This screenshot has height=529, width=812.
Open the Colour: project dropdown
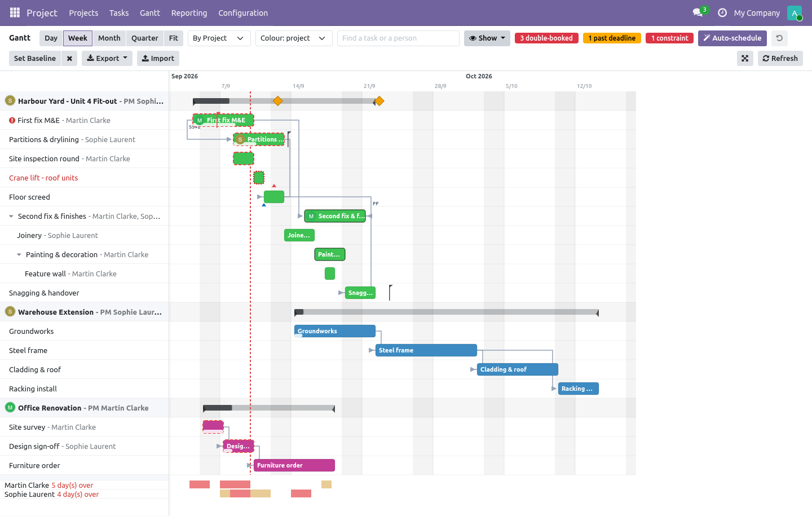pyautogui.click(x=294, y=38)
